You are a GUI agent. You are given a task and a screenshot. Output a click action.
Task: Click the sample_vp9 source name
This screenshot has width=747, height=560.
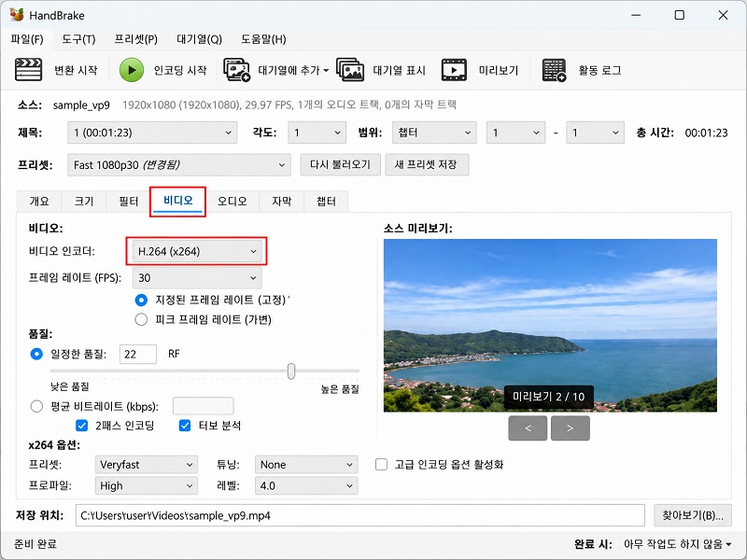point(81,105)
